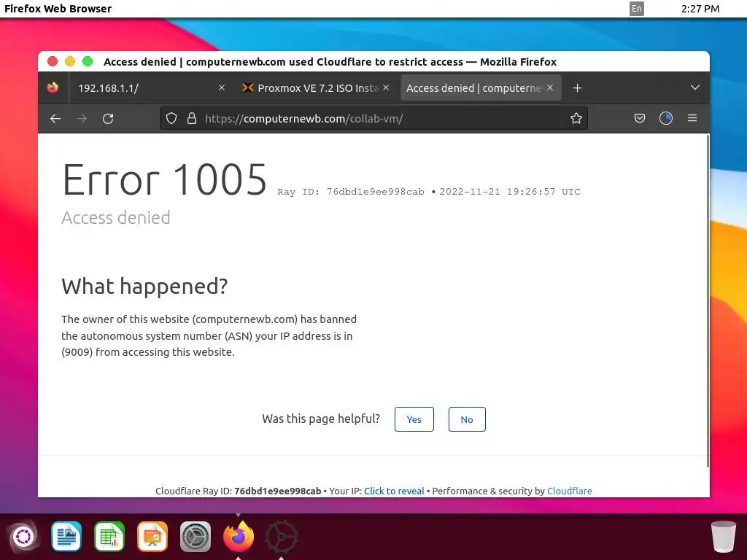Click the bold Ray ID in the footer
The height and width of the screenshot is (560, 747).
(278, 491)
